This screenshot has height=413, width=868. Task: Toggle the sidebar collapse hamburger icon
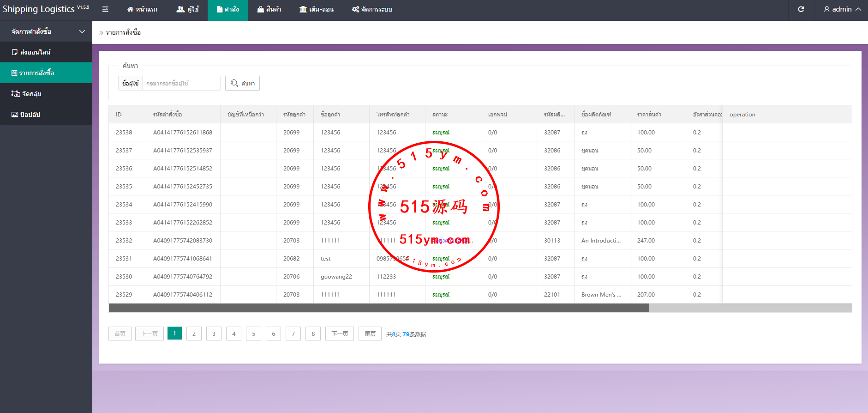click(105, 9)
